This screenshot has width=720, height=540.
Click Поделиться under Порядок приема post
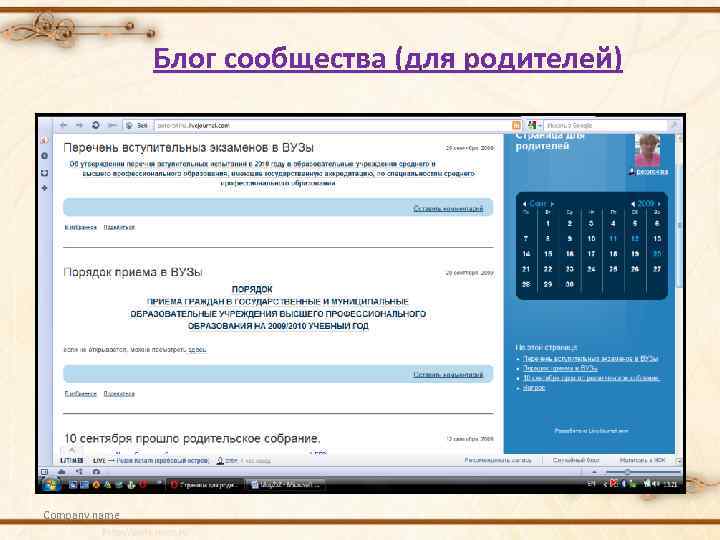pyautogui.click(x=119, y=394)
